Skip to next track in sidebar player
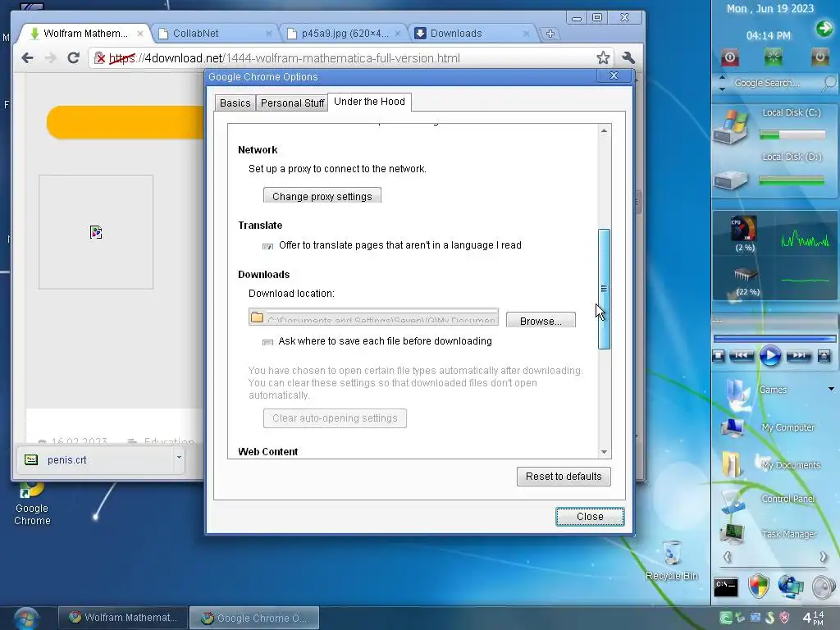 799,355
